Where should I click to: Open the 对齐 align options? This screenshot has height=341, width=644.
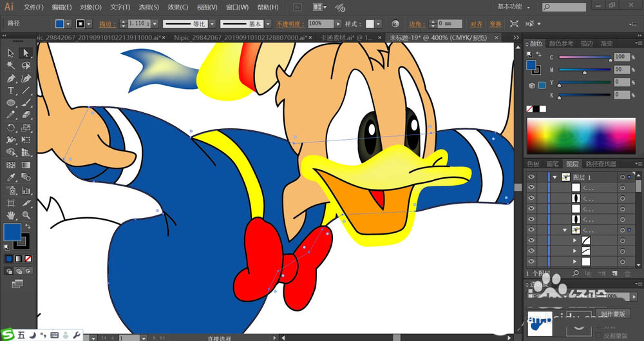[x=477, y=24]
